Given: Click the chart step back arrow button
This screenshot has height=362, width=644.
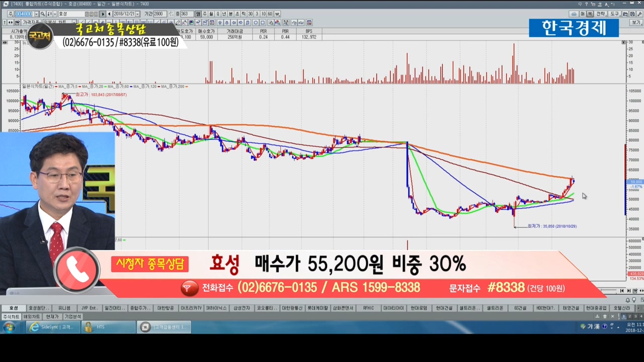Looking at the screenshot, I should pyautogui.click(x=109, y=14).
